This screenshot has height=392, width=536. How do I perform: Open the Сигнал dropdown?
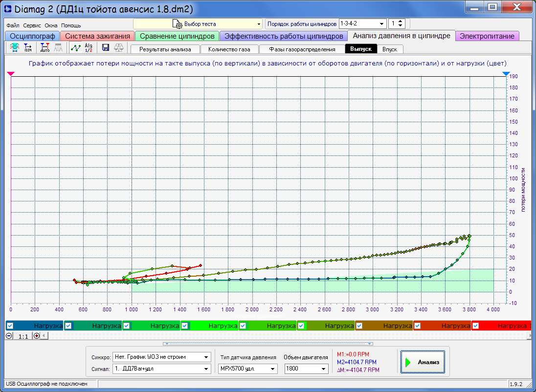coord(206,369)
